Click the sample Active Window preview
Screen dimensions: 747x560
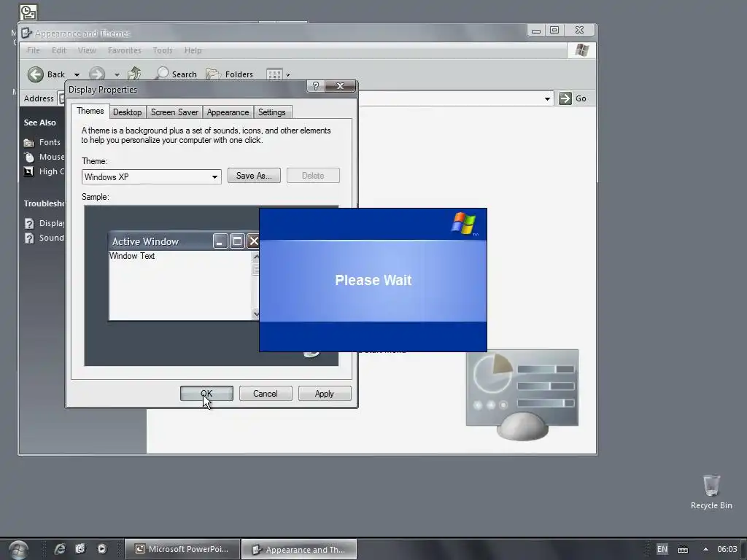point(184,276)
